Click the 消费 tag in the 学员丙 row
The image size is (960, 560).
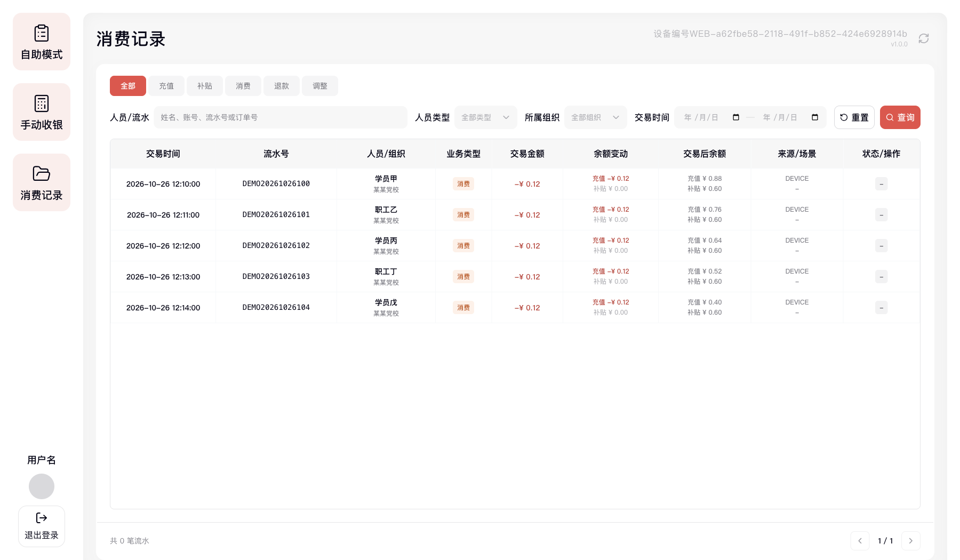(463, 246)
